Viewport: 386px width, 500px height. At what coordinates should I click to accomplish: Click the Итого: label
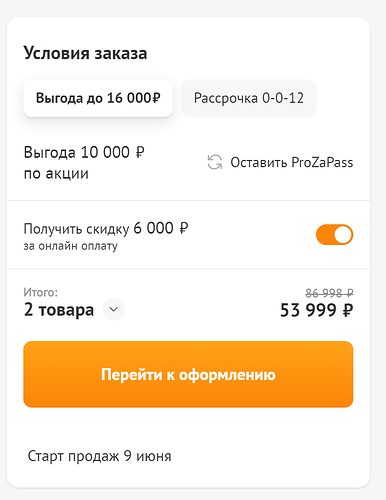tap(40, 292)
